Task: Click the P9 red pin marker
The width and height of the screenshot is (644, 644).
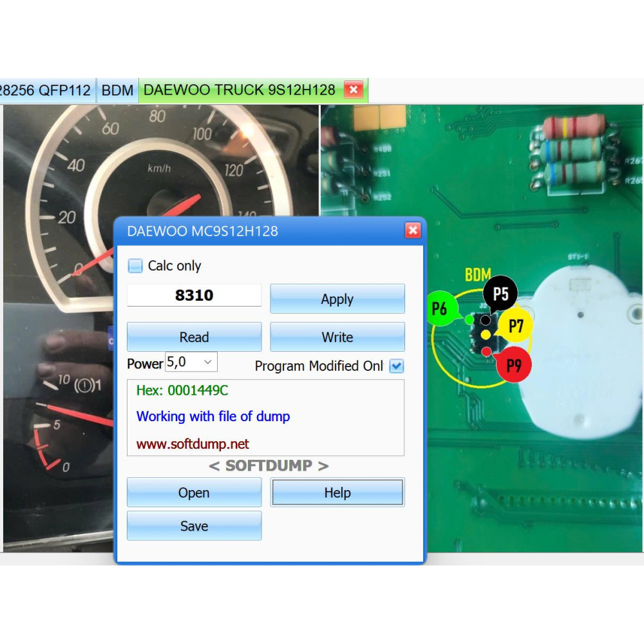Action: [514, 365]
